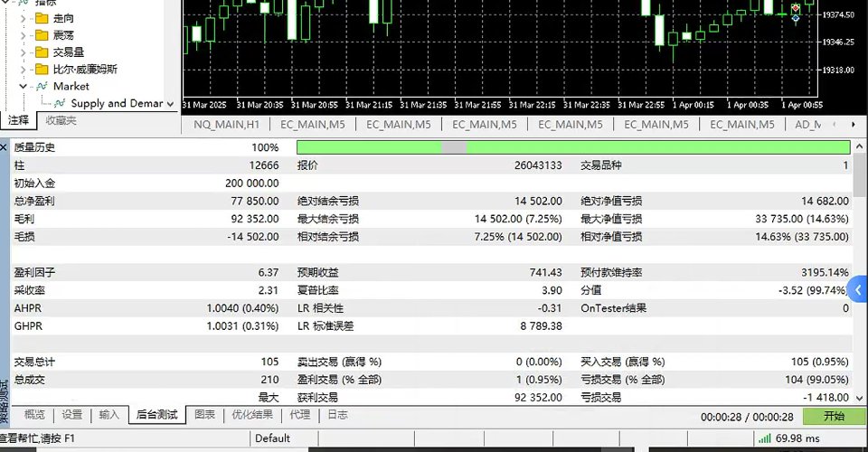Click the 总净盈利 value 77 850.00
This screenshot has height=452, width=868.
pos(255,201)
